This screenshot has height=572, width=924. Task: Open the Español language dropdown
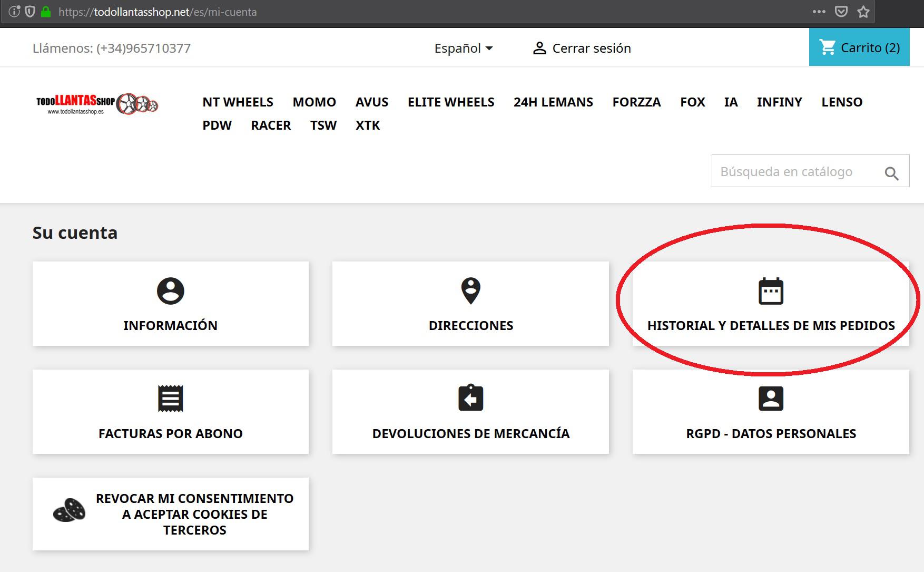464,47
